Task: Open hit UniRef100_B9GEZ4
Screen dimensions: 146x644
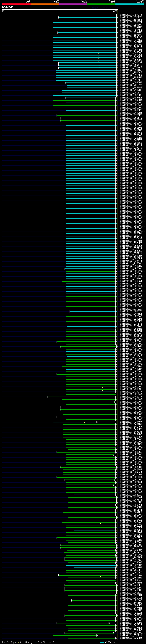Action: (x=131, y=22)
